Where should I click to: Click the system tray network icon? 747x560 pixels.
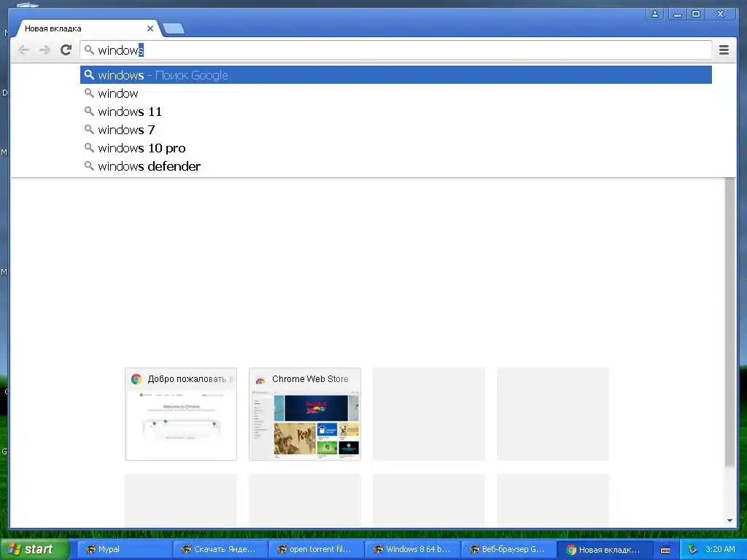pos(692,550)
